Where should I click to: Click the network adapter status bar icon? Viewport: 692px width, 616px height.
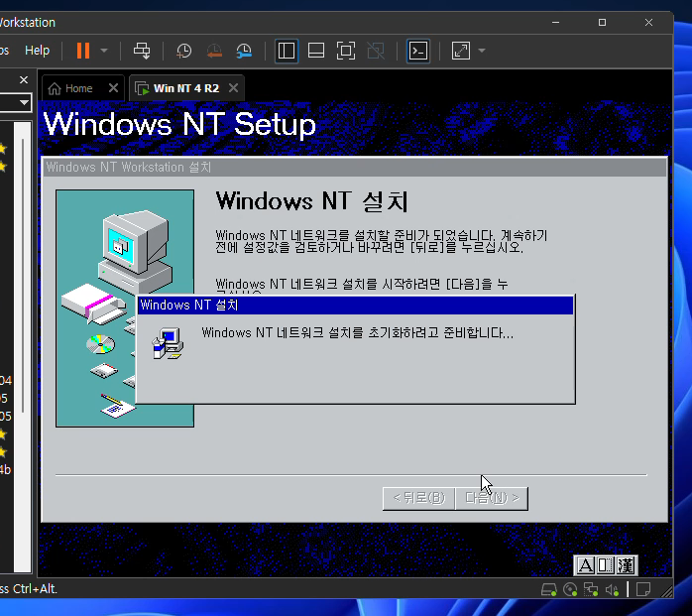(x=591, y=590)
